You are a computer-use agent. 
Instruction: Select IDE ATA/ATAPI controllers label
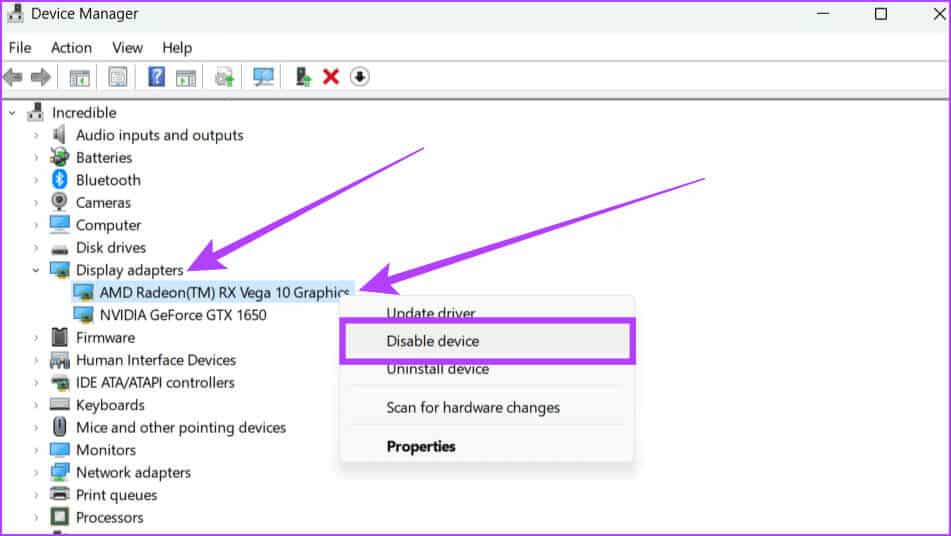click(x=155, y=383)
